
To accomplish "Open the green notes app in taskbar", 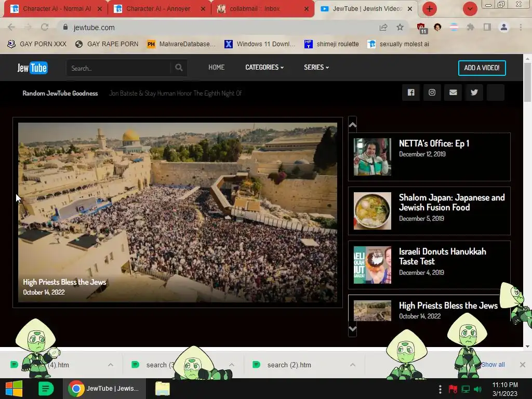I will point(46,389).
